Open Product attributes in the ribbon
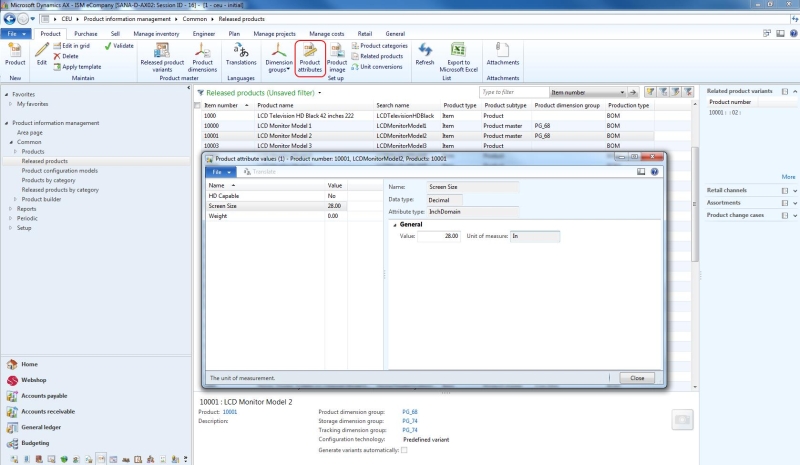 (x=310, y=58)
